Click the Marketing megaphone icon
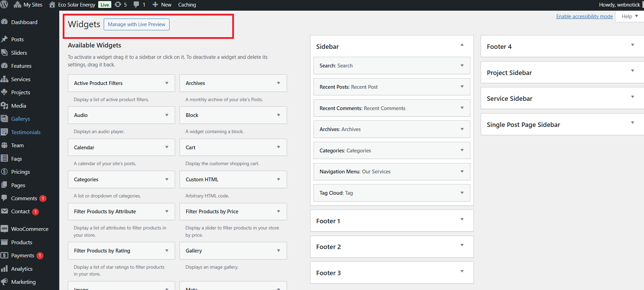Image resolution: width=644 pixels, height=290 pixels. point(4,282)
